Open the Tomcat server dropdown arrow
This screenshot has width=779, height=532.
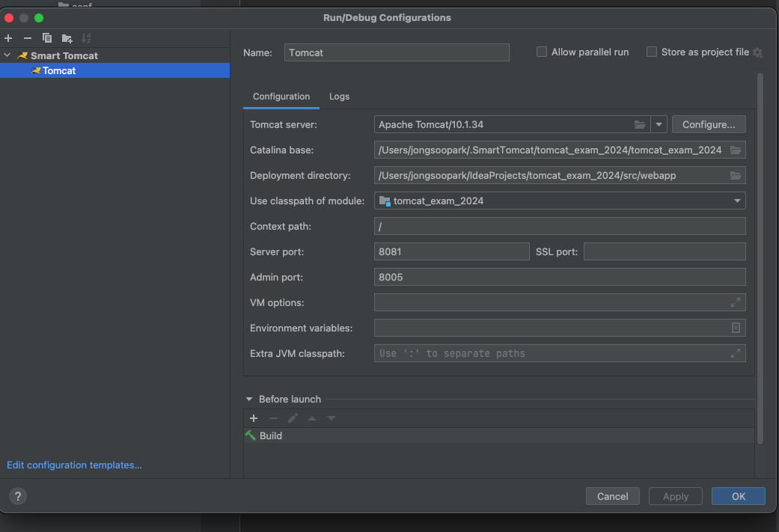659,125
